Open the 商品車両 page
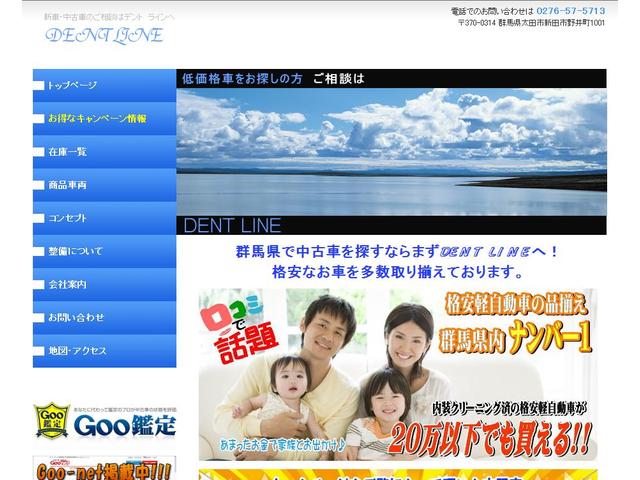 [x=104, y=184]
